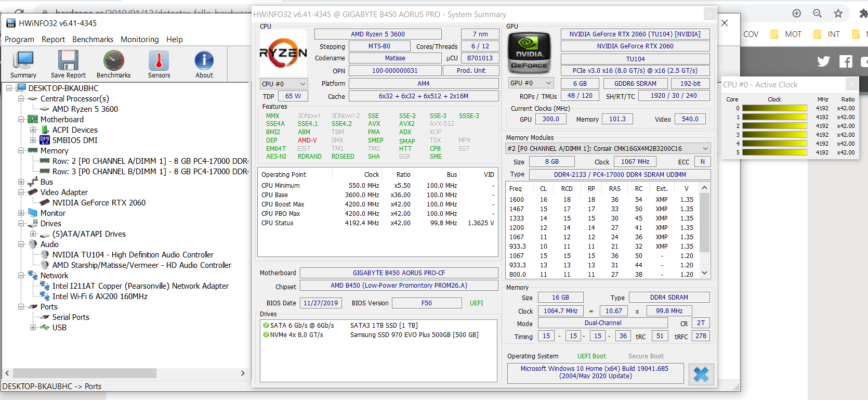The height and width of the screenshot is (400, 868).
Task: Open the MOT bookmark folder in browser
Action: click(786, 34)
